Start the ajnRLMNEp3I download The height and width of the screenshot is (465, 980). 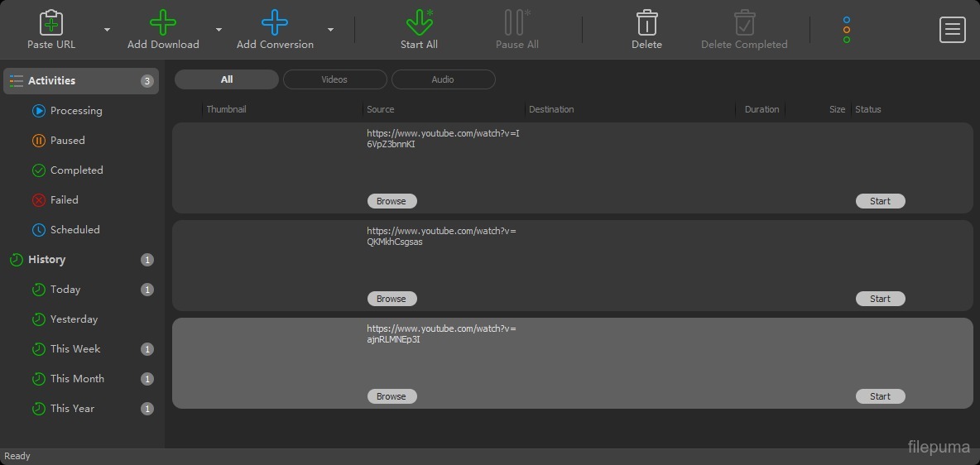coord(880,396)
